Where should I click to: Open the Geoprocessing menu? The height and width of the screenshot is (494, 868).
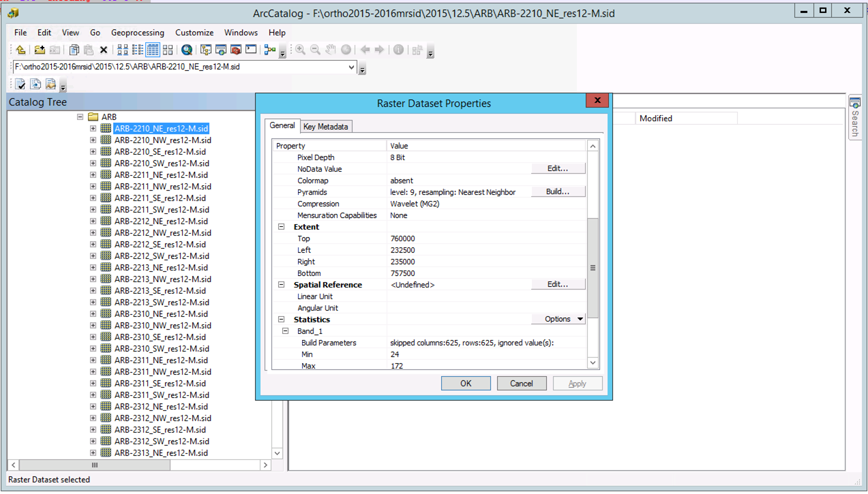tap(137, 33)
